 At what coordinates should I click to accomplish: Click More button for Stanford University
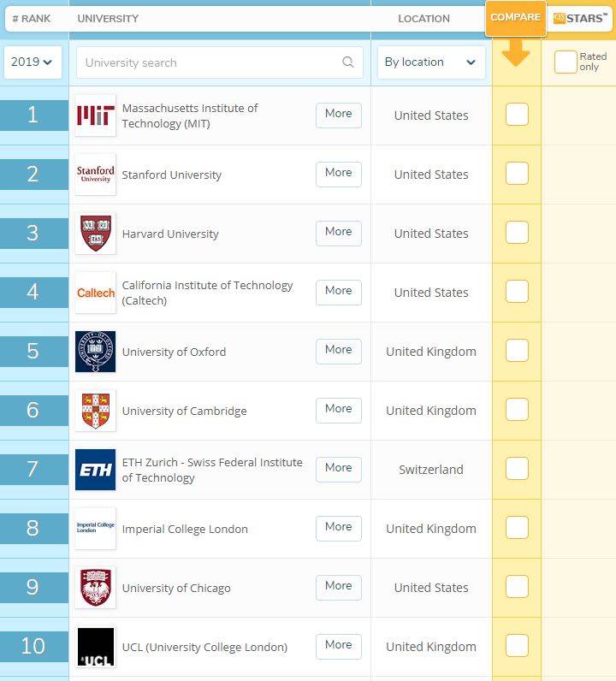click(338, 174)
